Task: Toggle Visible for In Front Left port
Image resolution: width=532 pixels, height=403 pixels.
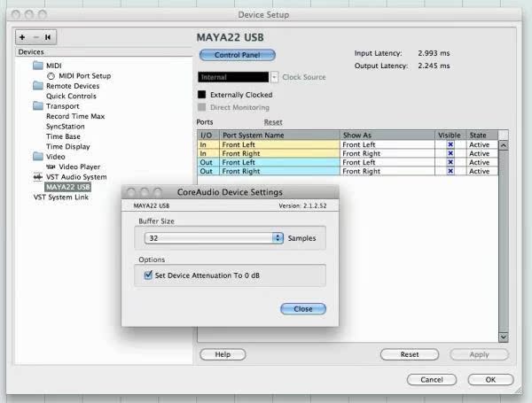Action: click(x=450, y=144)
